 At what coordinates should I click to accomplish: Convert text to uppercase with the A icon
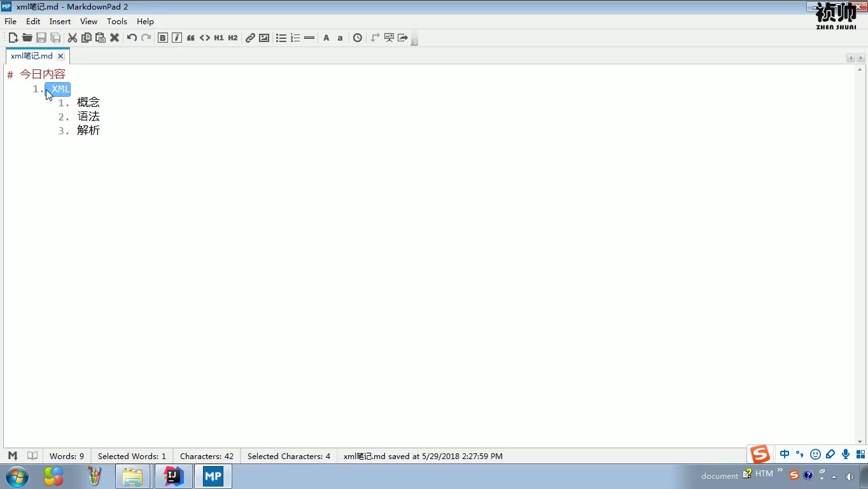tap(326, 38)
